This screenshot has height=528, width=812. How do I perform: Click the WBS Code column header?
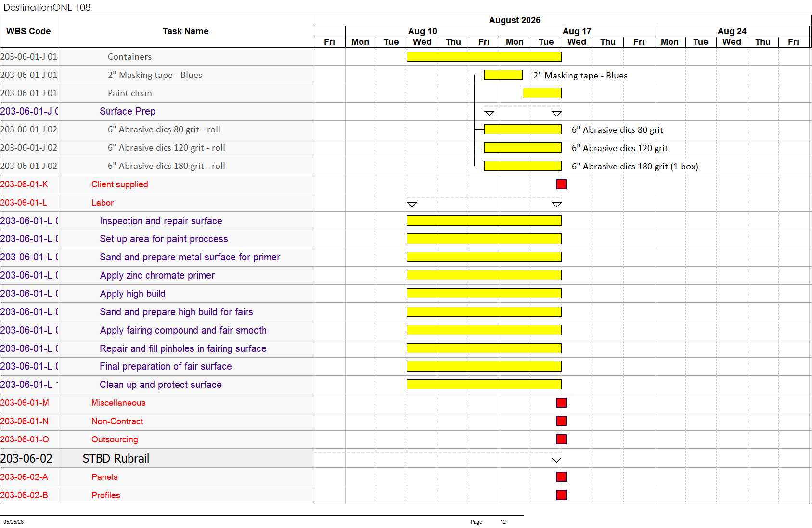tap(29, 31)
